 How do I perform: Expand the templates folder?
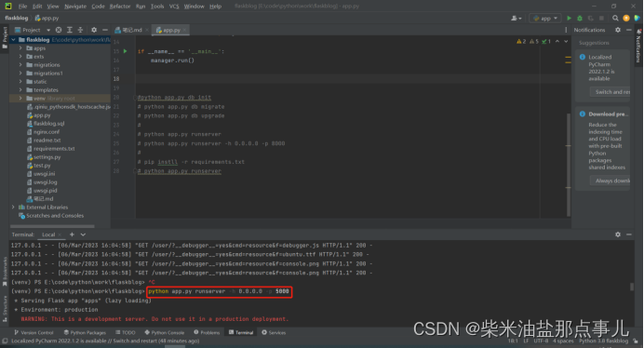coord(20,90)
